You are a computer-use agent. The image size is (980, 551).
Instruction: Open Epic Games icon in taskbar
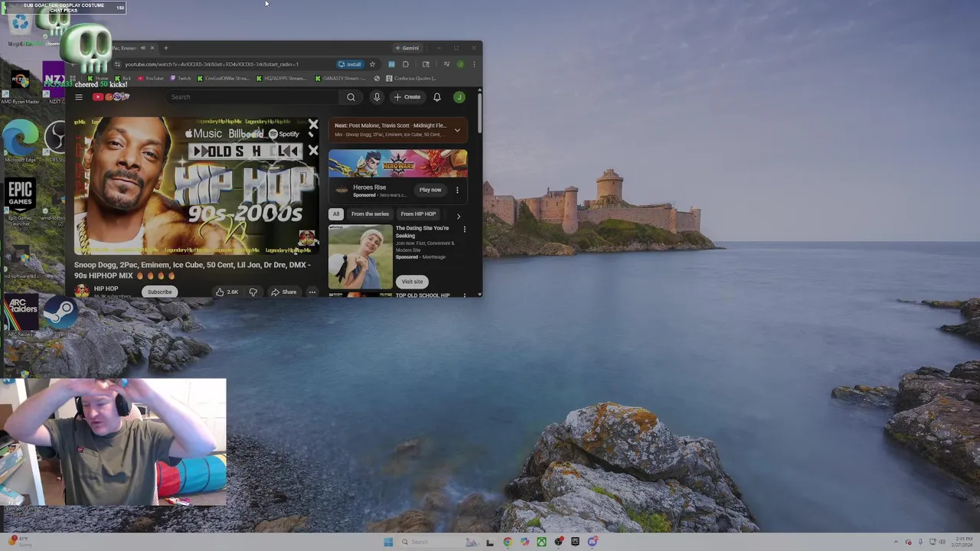(x=575, y=542)
